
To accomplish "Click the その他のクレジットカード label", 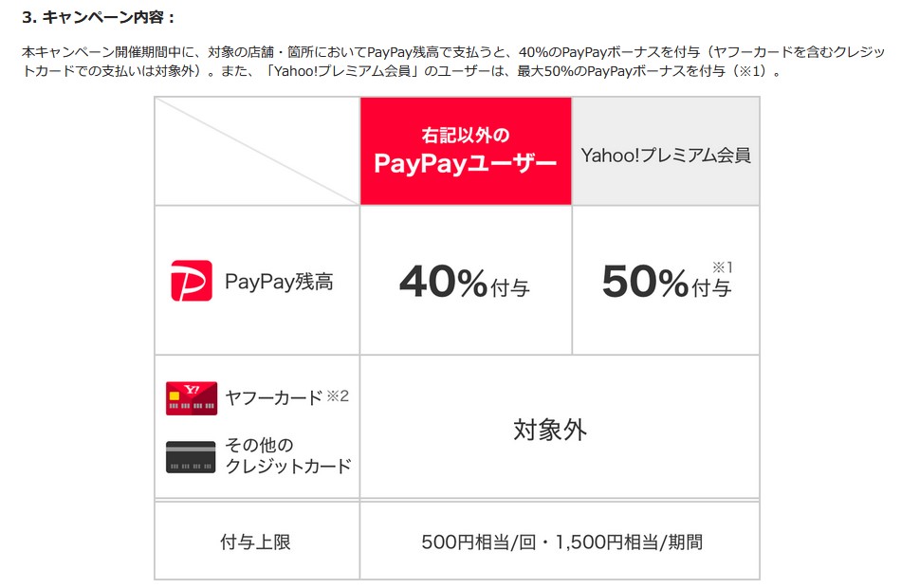I will pos(287,455).
